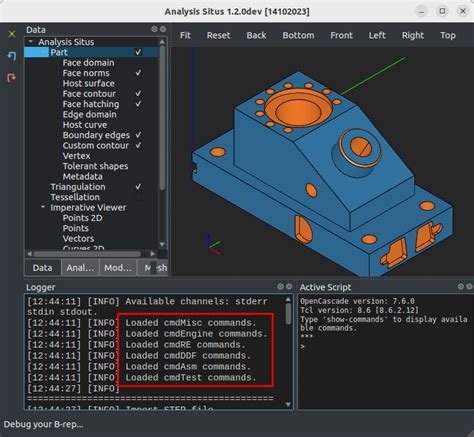Click the 'Debug your B-rep...' status text
Image resolution: width=474 pixels, height=437 pixels.
(x=43, y=424)
